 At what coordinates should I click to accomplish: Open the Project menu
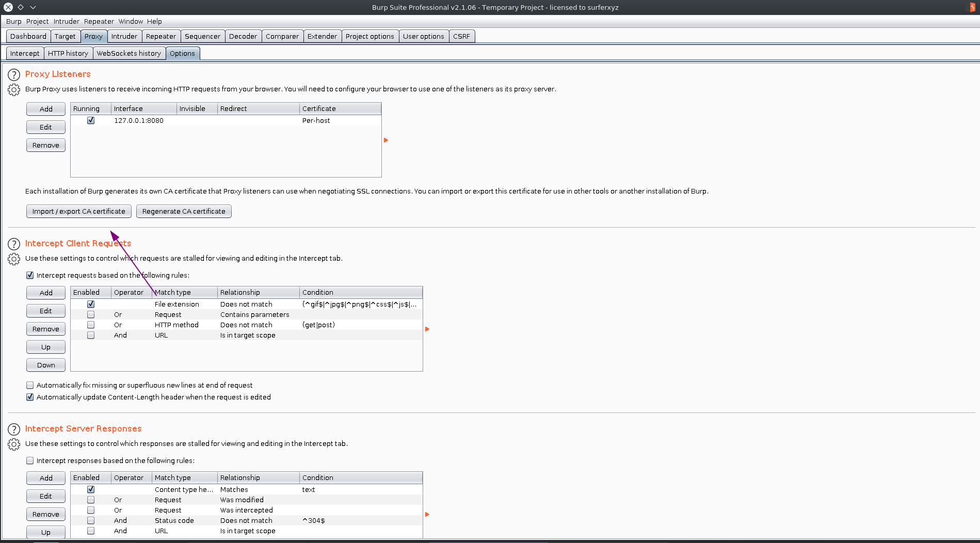[x=37, y=21]
